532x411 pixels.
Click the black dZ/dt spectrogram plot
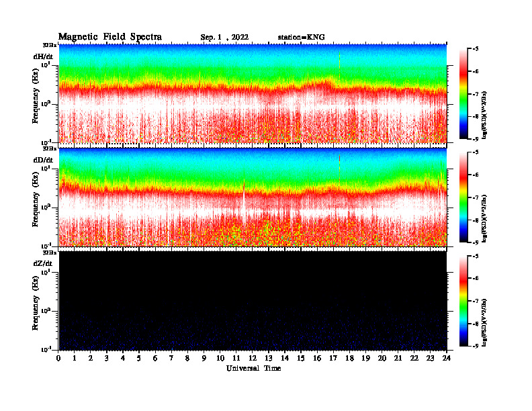(253, 301)
